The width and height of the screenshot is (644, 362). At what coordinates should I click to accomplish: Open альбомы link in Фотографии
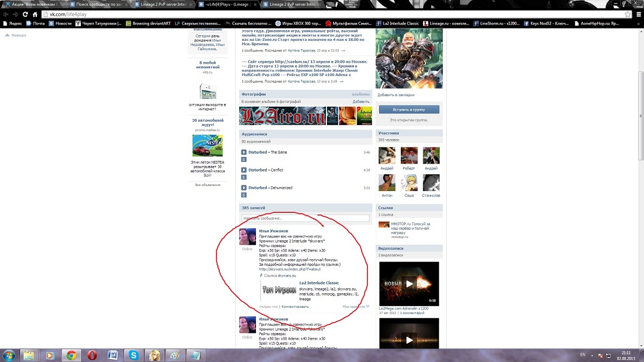360,94
